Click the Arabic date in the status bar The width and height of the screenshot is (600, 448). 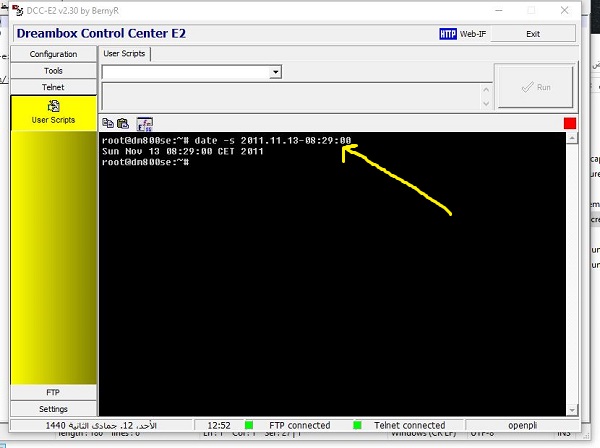(101, 425)
